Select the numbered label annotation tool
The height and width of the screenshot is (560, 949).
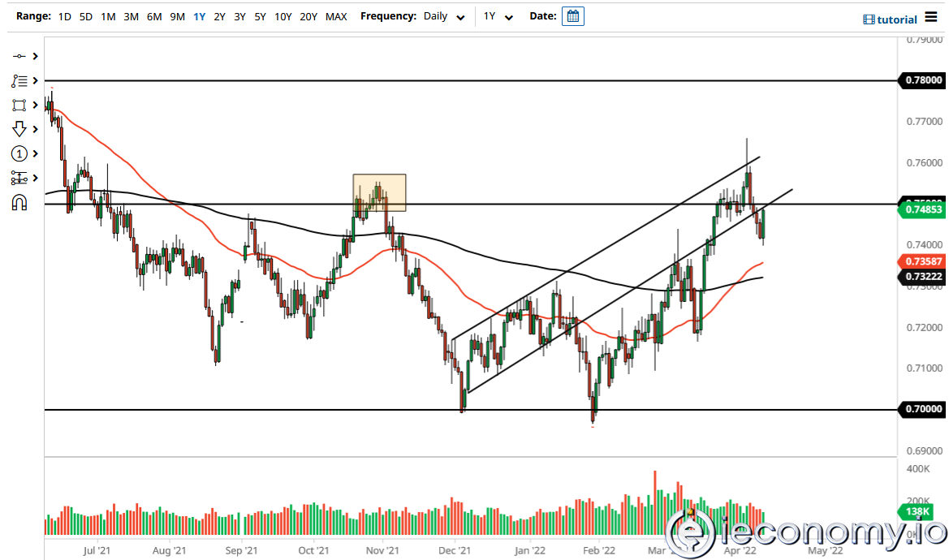tap(19, 153)
